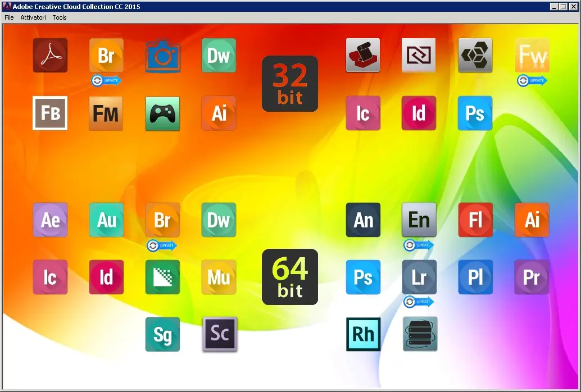
Task: Open the 32-bit InCopy (Ic) icon
Action: coord(363,113)
